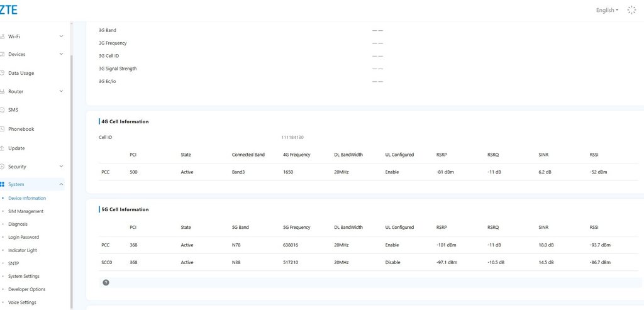Click the Security shield icon

pyautogui.click(x=2, y=167)
